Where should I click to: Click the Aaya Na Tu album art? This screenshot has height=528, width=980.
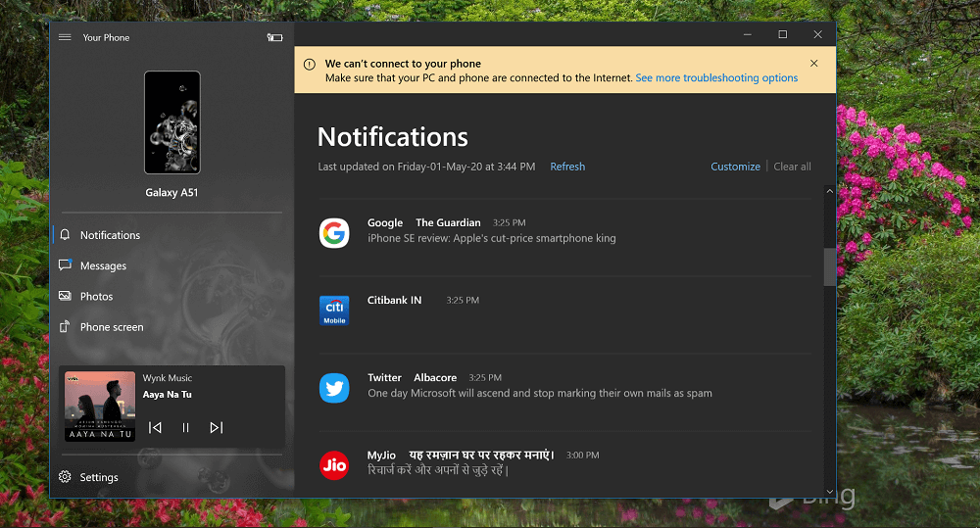[100, 407]
